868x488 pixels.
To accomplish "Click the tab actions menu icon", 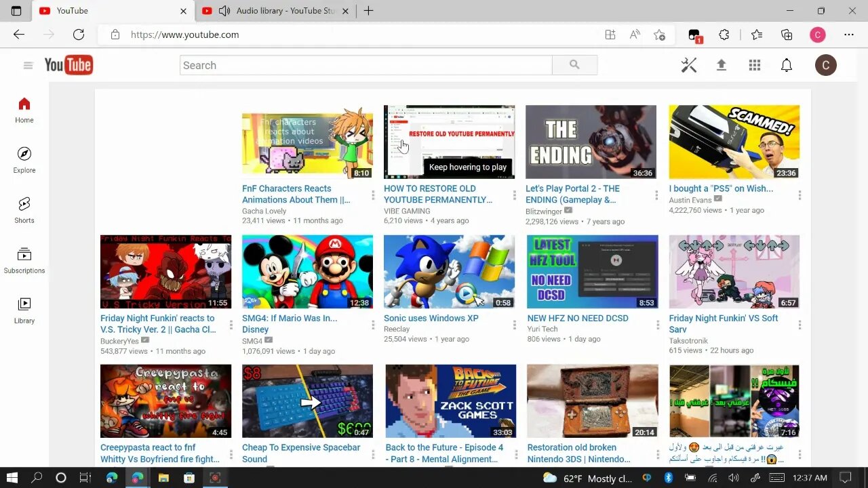I will click(x=16, y=11).
